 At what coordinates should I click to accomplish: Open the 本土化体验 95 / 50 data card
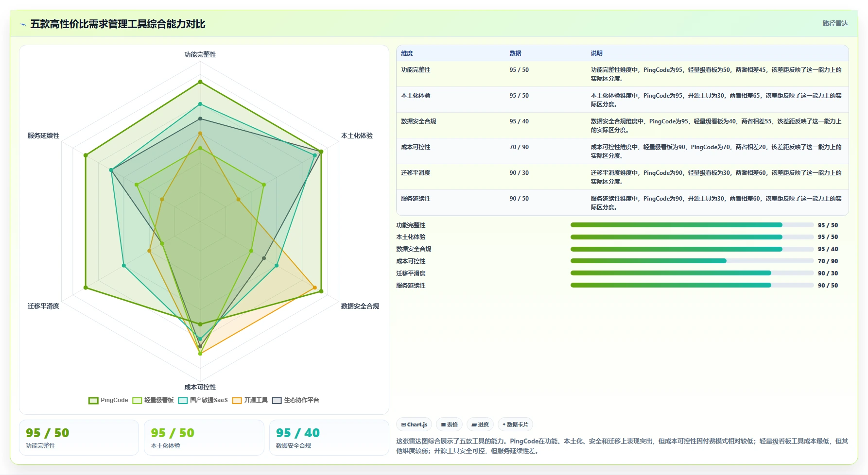click(x=204, y=438)
